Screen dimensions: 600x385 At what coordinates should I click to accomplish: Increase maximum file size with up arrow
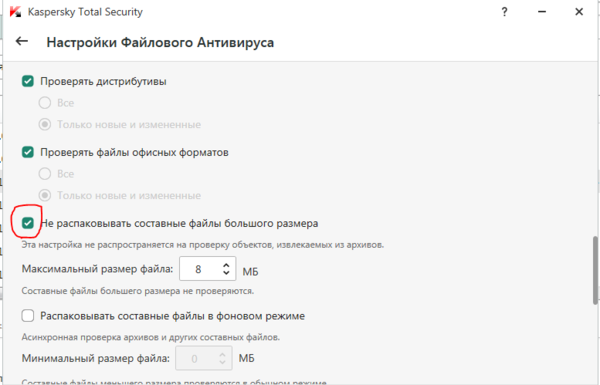[226, 265]
